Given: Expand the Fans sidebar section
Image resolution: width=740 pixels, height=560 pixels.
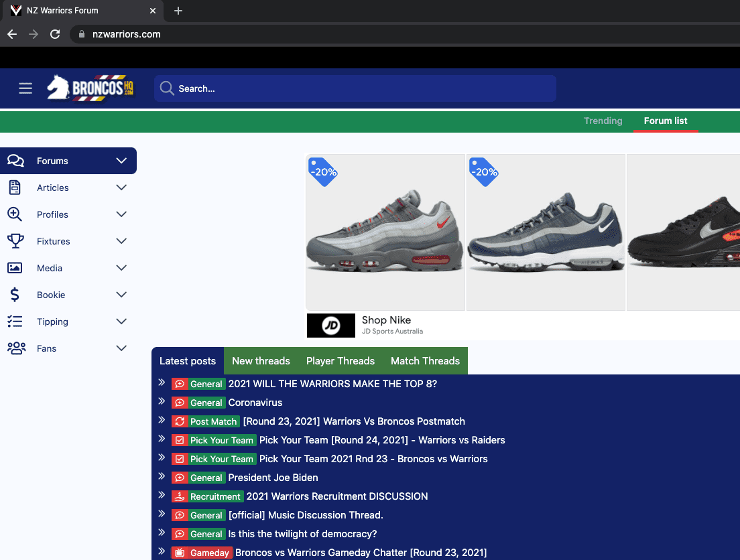Looking at the screenshot, I should pos(121,348).
